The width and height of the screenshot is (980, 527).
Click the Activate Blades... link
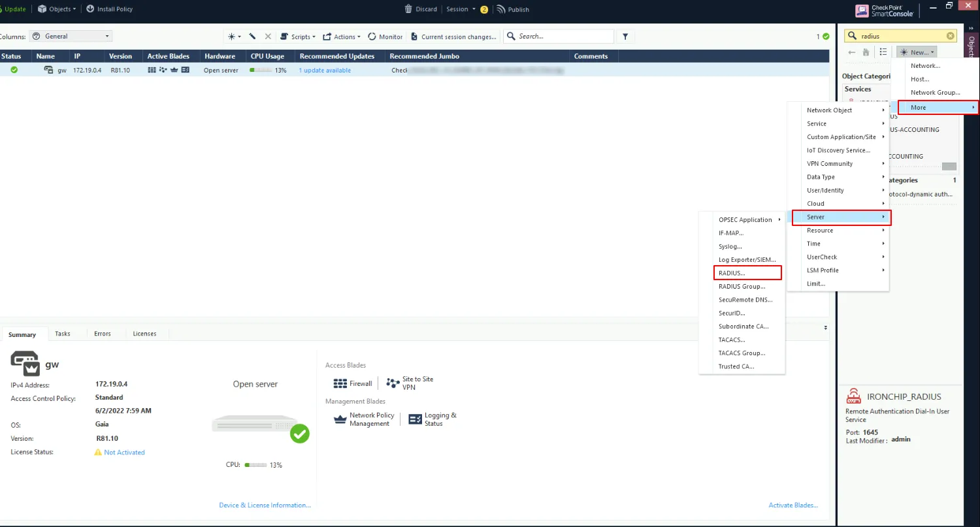(x=793, y=505)
